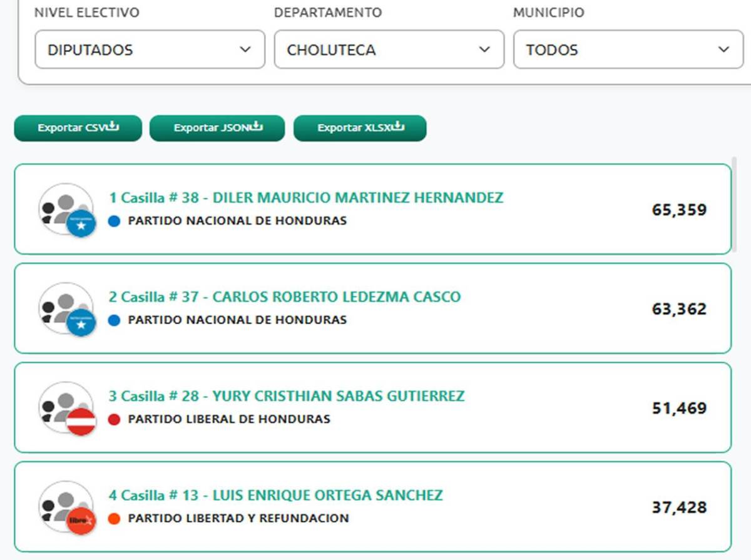Click the 51,469 vote count for Yury Sabas
The height and width of the screenshot is (560, 751).
coord(679,409)
